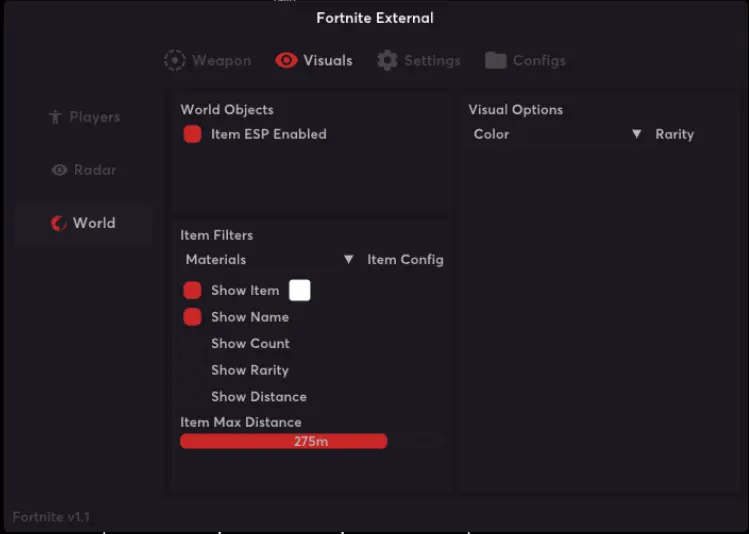
Task: Enable the Show Distance option
Action: (x=193, y=397)
